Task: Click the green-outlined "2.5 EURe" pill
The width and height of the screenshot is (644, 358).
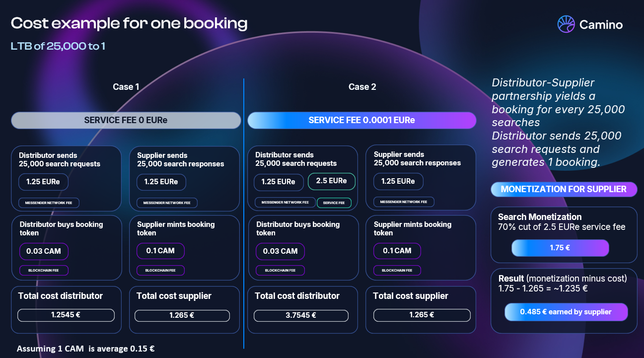Action: pos(331,181)
